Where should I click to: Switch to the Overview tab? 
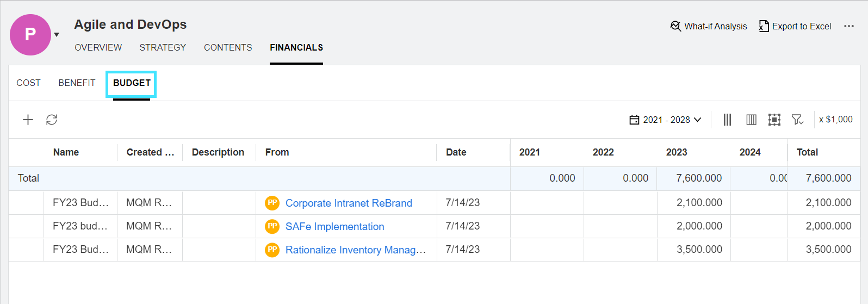pyautogui.click(x=98, y=47)
